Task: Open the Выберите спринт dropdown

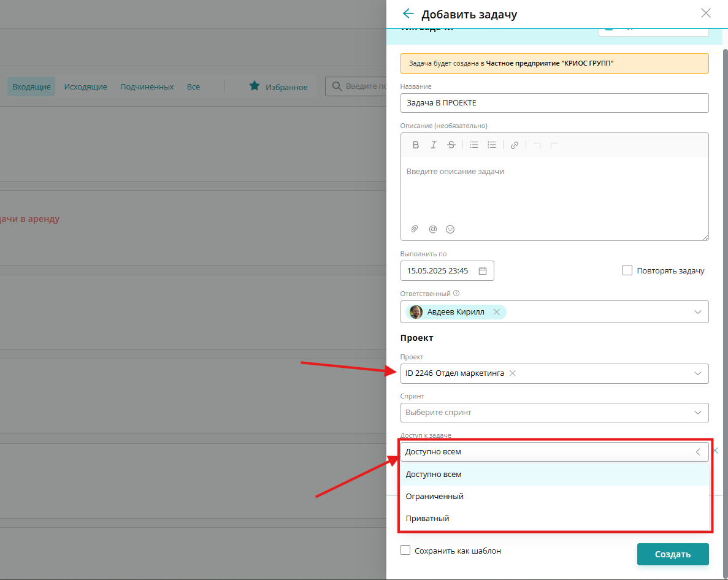Action: pos(554,413)
